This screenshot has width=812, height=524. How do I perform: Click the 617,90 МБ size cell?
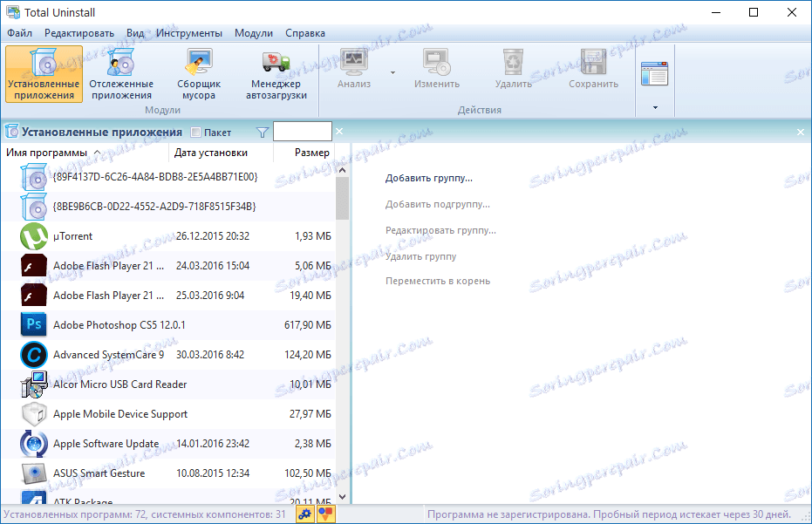tap(308, 325)
